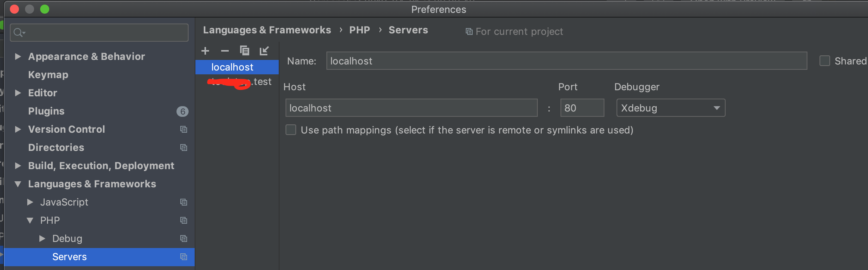Viewport: 868px width, 270px height.
Task: Click project-level icon beside Directories
Action: click(184, 148)
